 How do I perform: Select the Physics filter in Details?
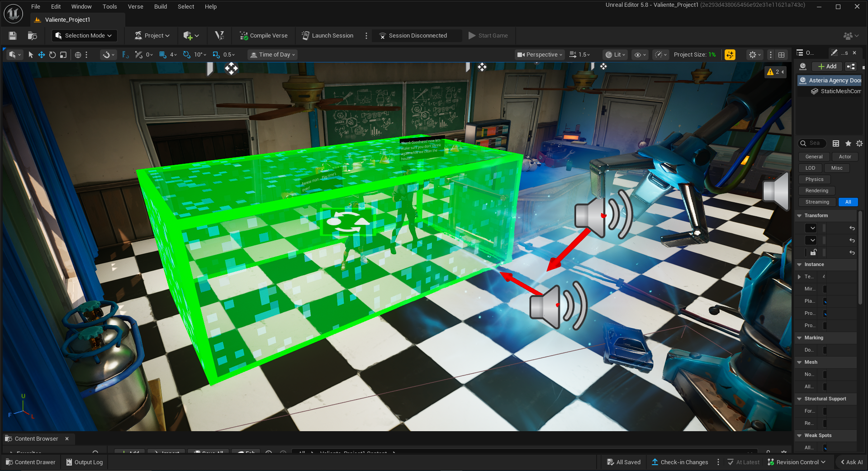815,180
